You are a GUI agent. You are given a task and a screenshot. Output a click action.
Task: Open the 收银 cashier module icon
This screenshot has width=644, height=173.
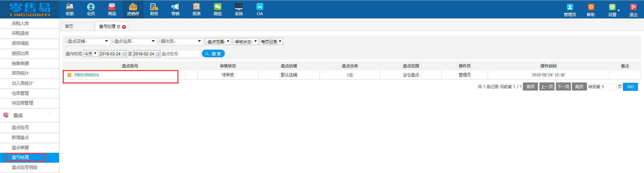click(x=70, y=7)
